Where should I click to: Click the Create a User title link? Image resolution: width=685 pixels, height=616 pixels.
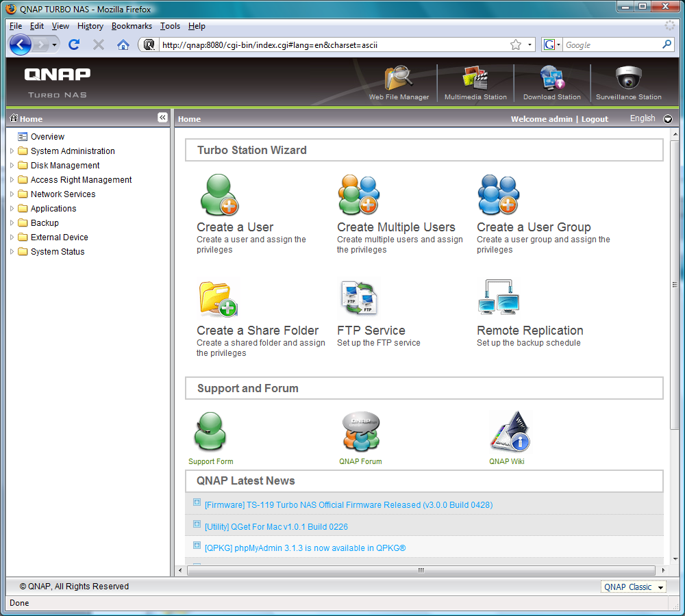click(x=235, y=227)
